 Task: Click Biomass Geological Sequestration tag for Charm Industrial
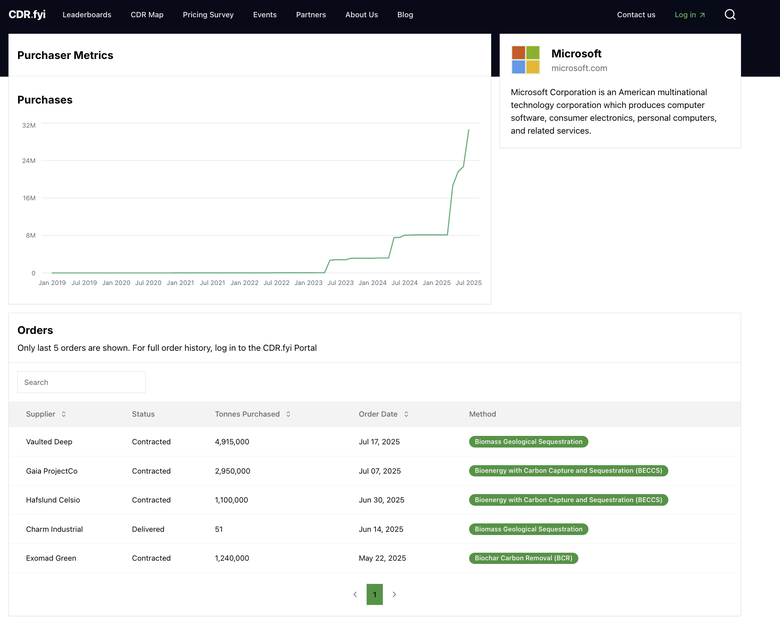pyautogui.click(x=528, y=529)
